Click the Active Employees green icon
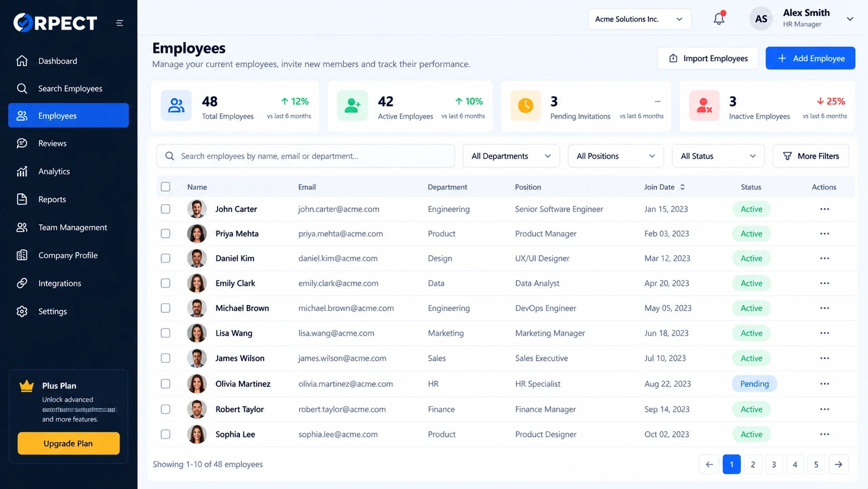Image resolution: width=868 pixels, height=489 pixels. tap(352, 105)
